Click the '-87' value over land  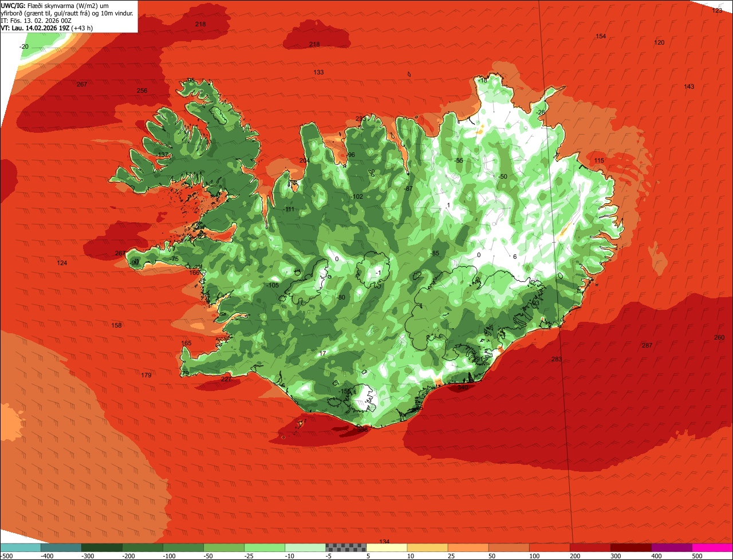tap(408, 188)
